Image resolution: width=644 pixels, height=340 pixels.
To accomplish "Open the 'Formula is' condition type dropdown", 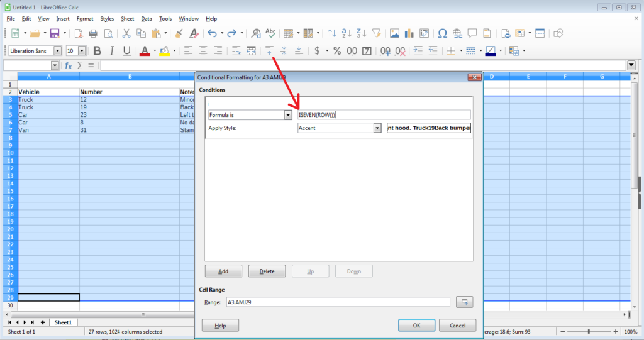I will 288,115.
